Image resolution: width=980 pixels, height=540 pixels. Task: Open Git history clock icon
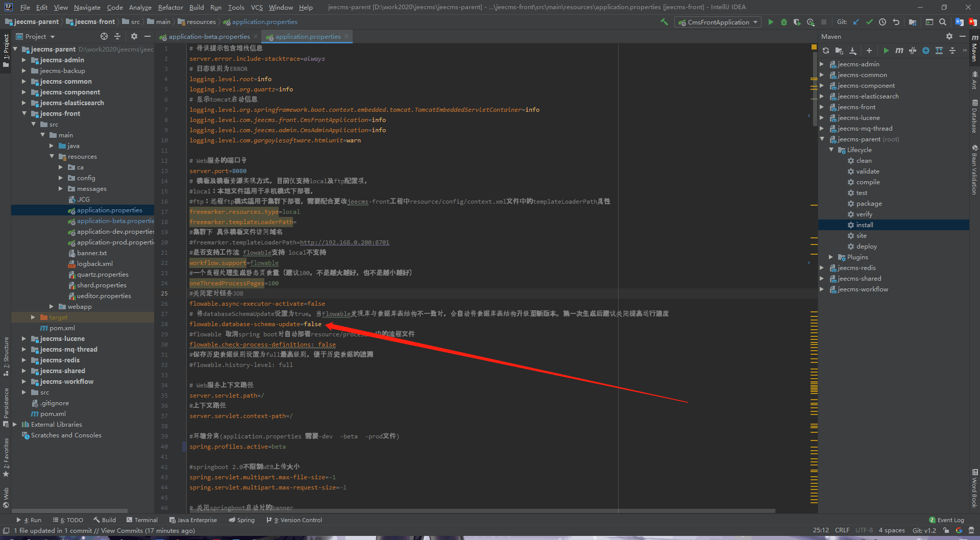tap(883, 22)
